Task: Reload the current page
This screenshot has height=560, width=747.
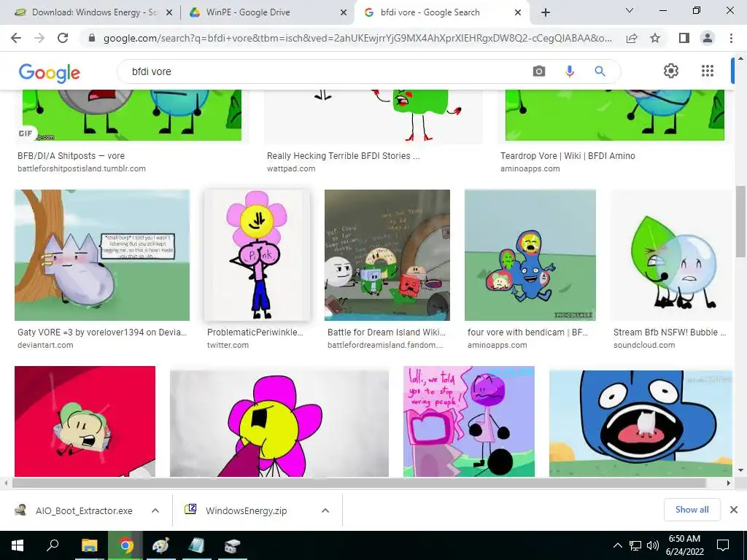Action: point(63,38)
